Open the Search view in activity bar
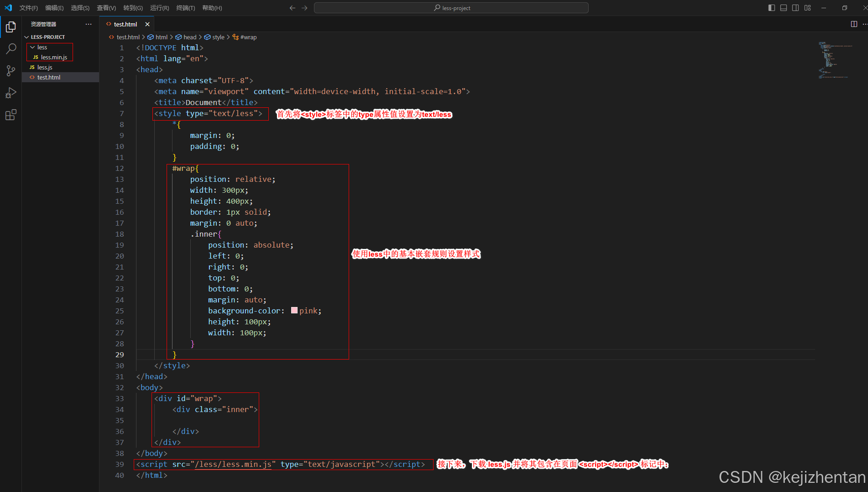The height and width of the screenshot is (492, 868). pos(11,49)
